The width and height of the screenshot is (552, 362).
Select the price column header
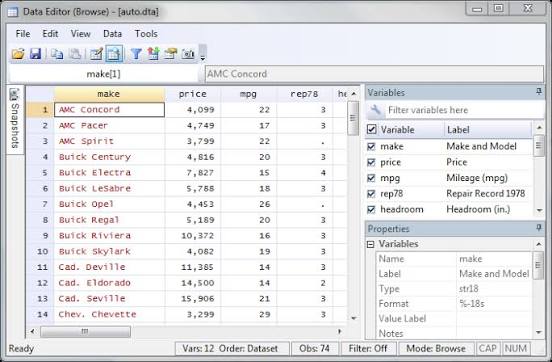click(x=193, y=94)
